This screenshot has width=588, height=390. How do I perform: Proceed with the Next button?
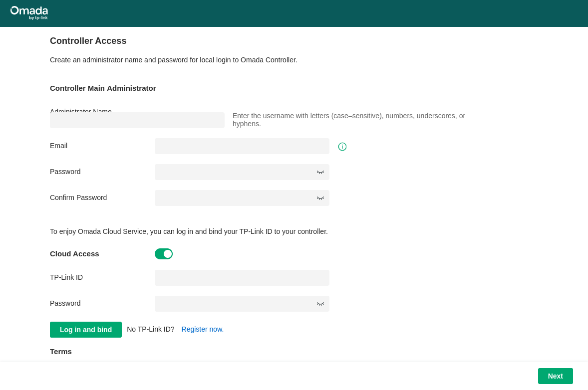click(556, 376)
